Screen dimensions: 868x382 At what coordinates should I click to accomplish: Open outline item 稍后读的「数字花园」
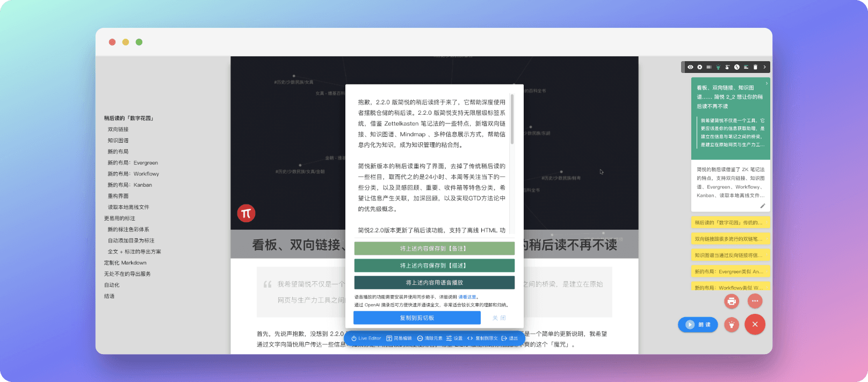tap(129, 118)
